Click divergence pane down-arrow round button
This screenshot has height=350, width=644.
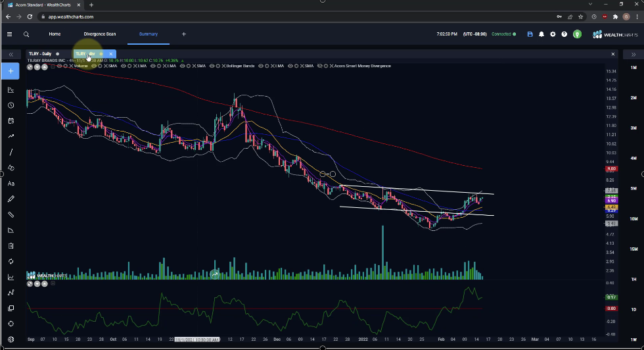pyautogui.click(x=37, y=284)
